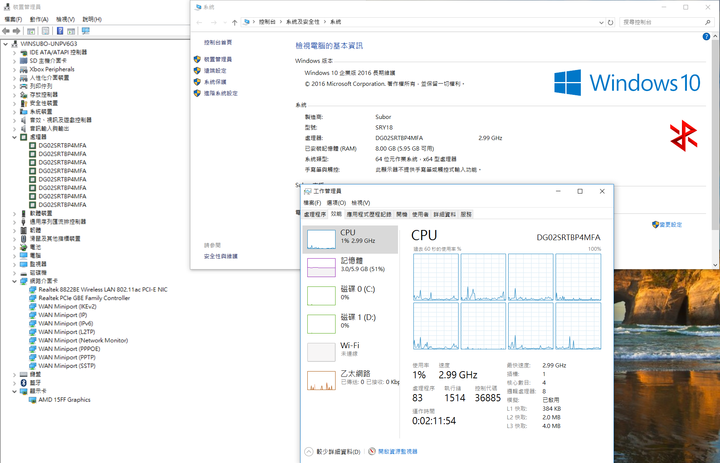Switch to 應用程式歷程記錄 tab in Task Manager

point(369,214)
